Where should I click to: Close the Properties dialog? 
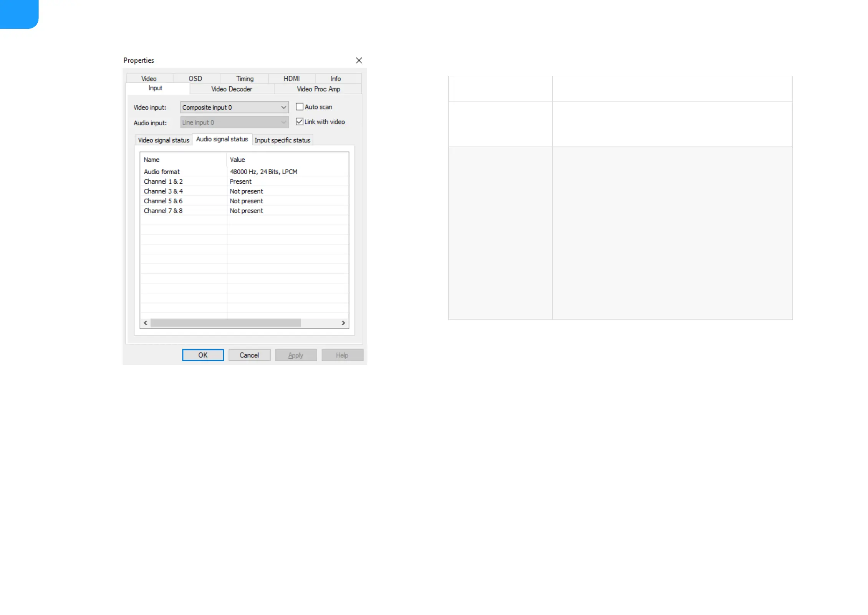359,60
